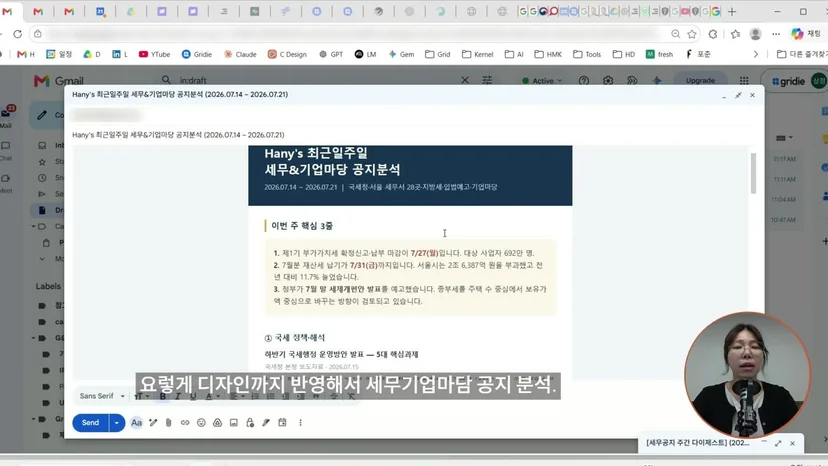828x466 pixels.
Task: Open Gmail settings gear
Action: click(608, 81)
